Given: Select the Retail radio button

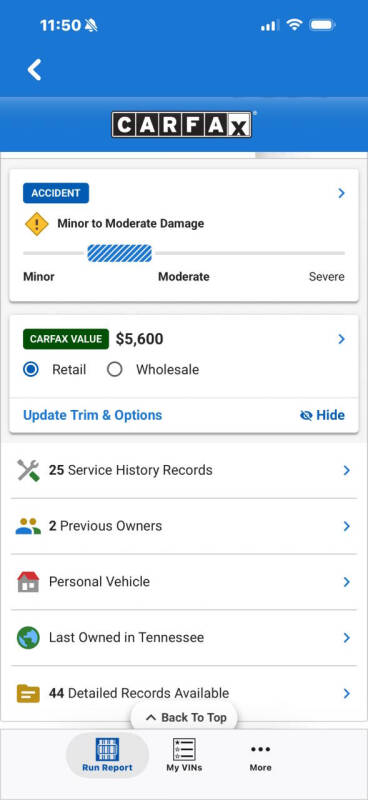Looking at the screenshot, I should (x=31, y=369).
